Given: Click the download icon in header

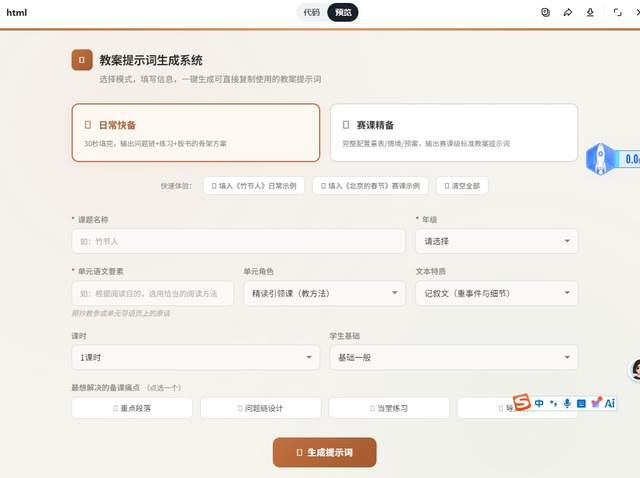Looking at the screenshot, I should (x=590, y=12).
